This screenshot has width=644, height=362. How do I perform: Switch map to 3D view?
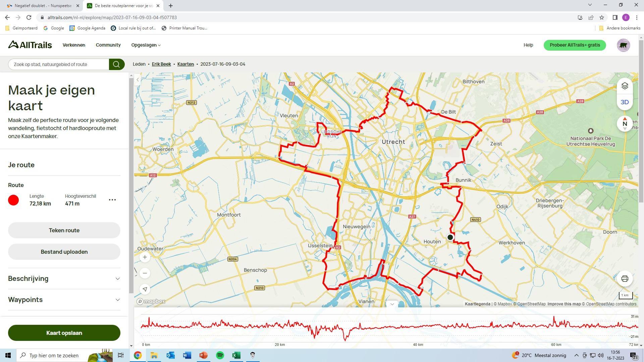[625, 102]
